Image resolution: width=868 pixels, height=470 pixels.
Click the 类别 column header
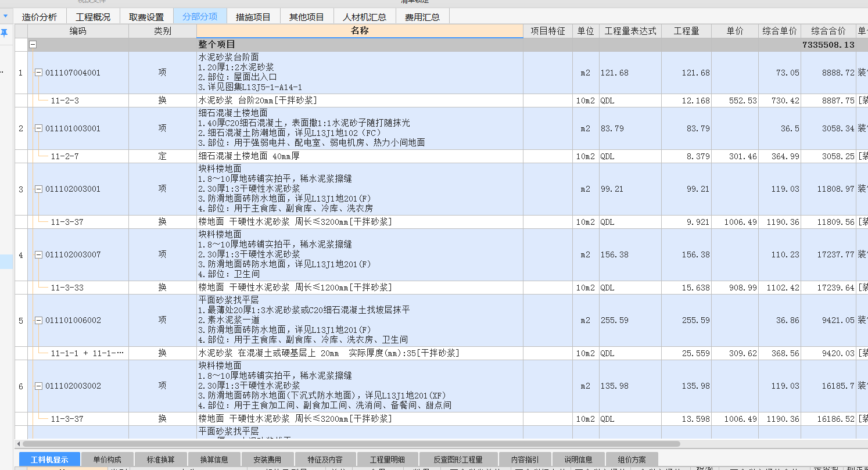click(x=163, y=31)
